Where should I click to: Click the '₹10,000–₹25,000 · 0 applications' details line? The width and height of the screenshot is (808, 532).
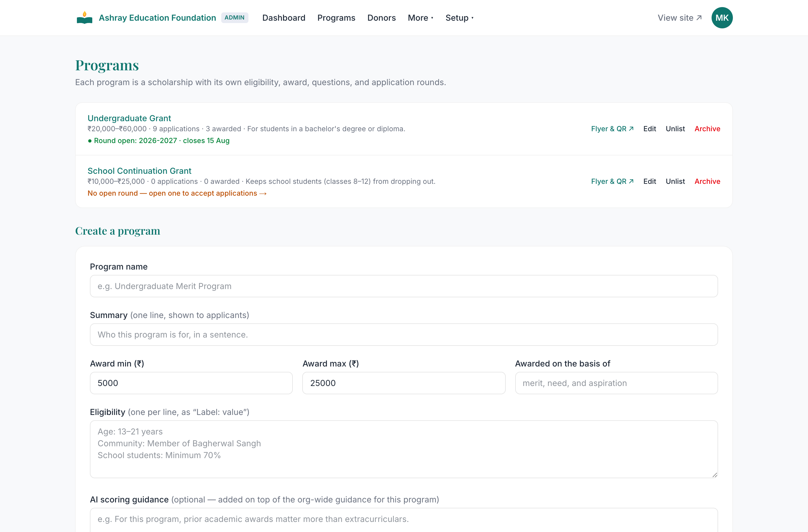[x=261, y=181]
